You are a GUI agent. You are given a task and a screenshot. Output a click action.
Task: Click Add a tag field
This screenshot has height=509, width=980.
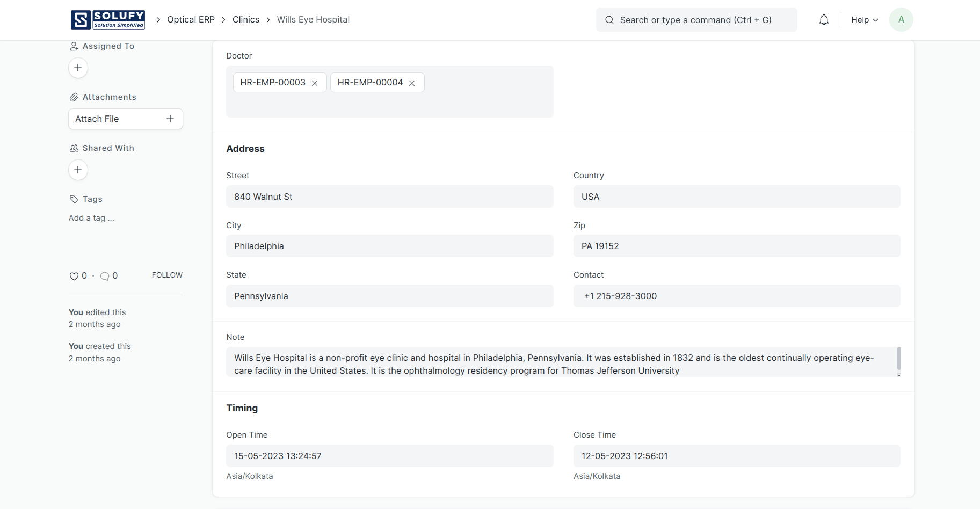pos(91,218)
